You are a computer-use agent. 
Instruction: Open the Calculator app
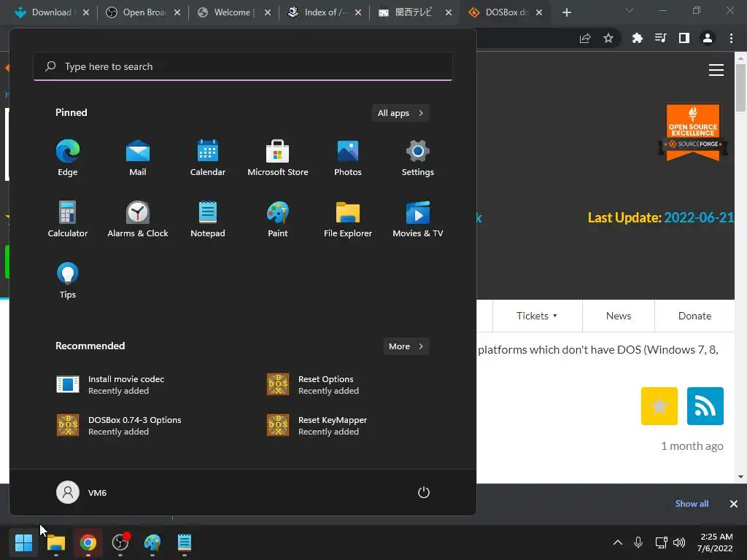coord(68,219)
